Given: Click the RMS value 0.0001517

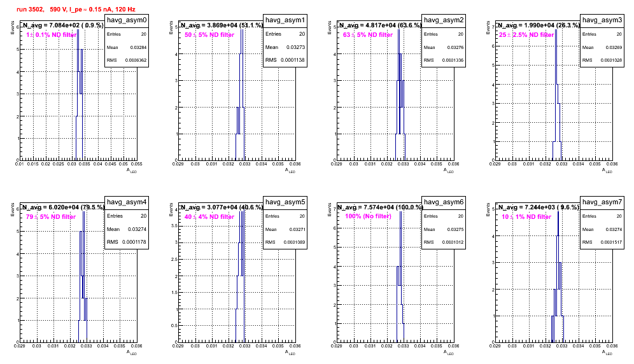Looking at the screenshot, I should click(611, 242).
